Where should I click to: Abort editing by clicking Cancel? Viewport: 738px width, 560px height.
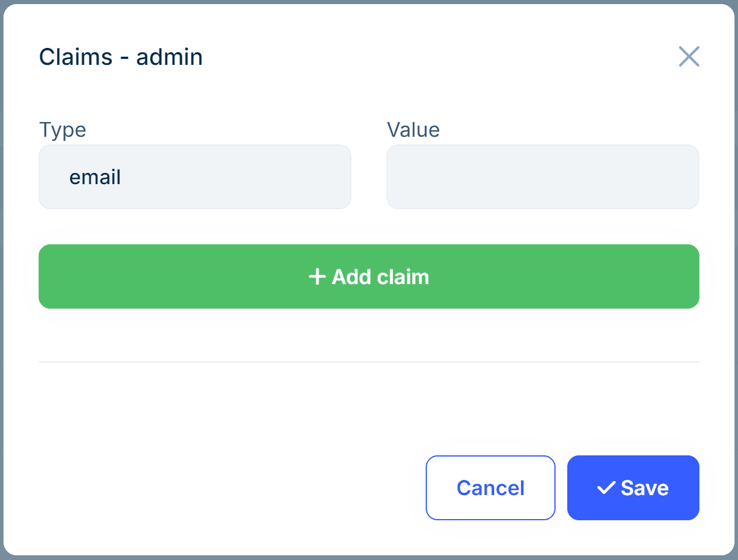tap(490, 487)
